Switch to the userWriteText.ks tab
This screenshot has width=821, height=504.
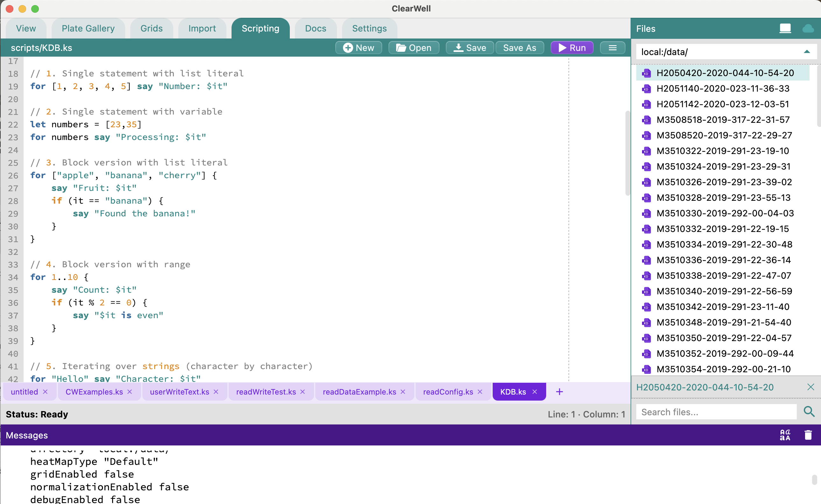[x=180, y=392]
